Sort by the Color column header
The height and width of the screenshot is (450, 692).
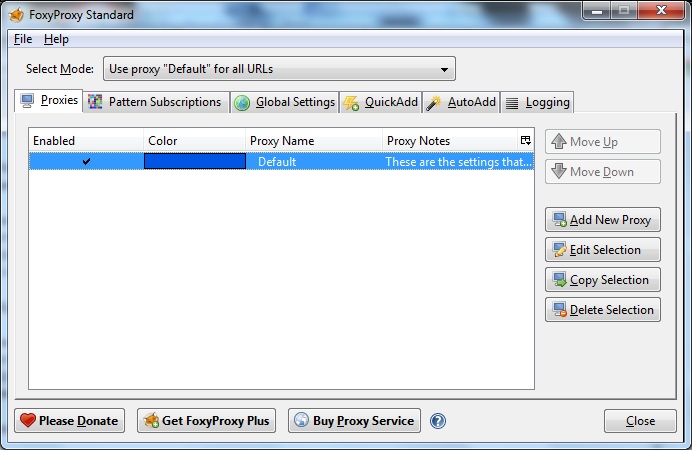pos(195,141)
